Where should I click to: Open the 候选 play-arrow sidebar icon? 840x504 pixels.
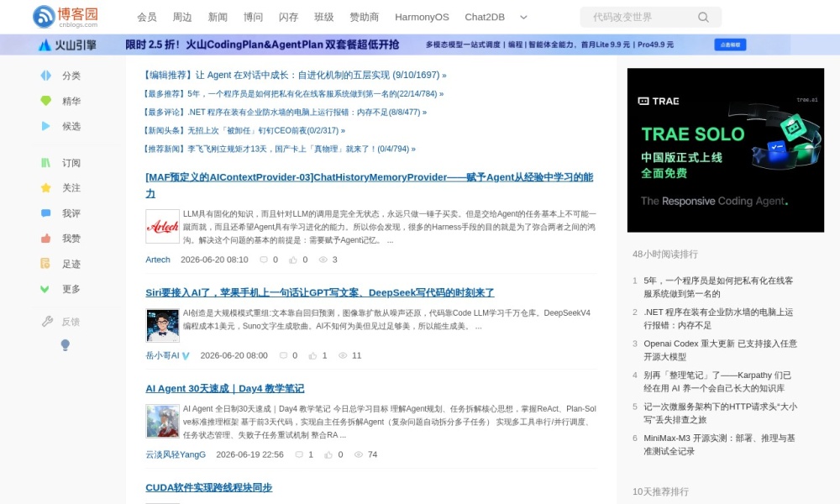46,126
